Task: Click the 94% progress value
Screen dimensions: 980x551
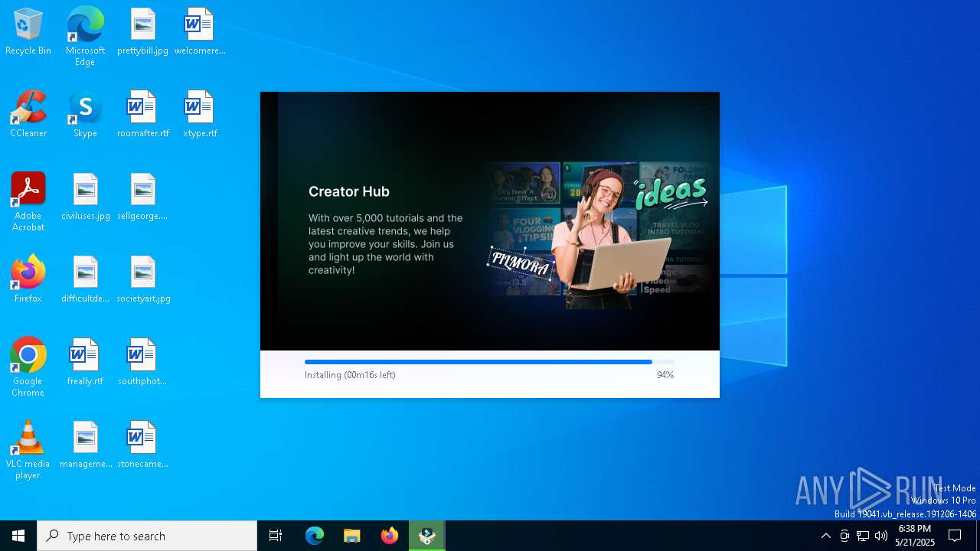Action: [665, 375]
